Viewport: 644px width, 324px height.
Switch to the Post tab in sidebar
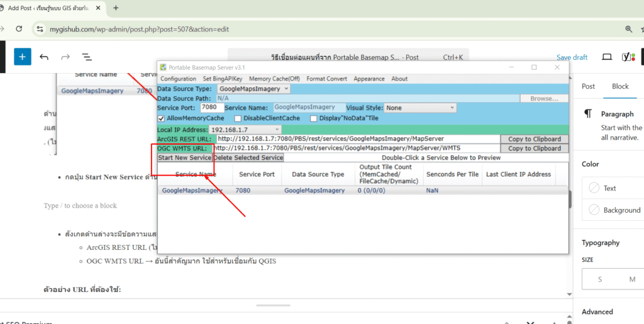point(588,86)
